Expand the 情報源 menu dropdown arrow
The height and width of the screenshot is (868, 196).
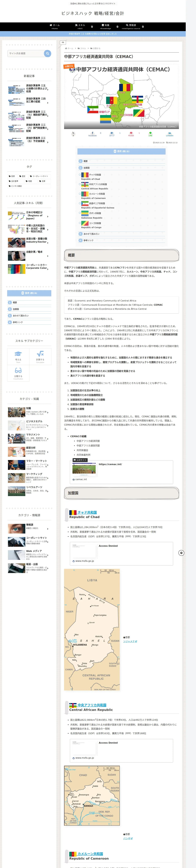tap(143, 27)
